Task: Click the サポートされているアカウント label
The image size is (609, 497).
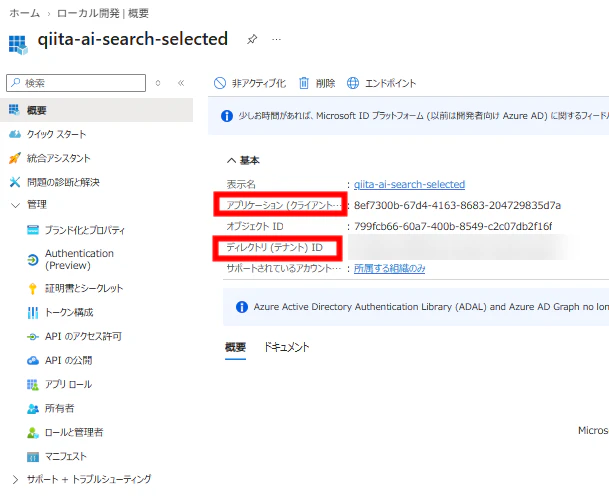Action: [x=284, y=268]
